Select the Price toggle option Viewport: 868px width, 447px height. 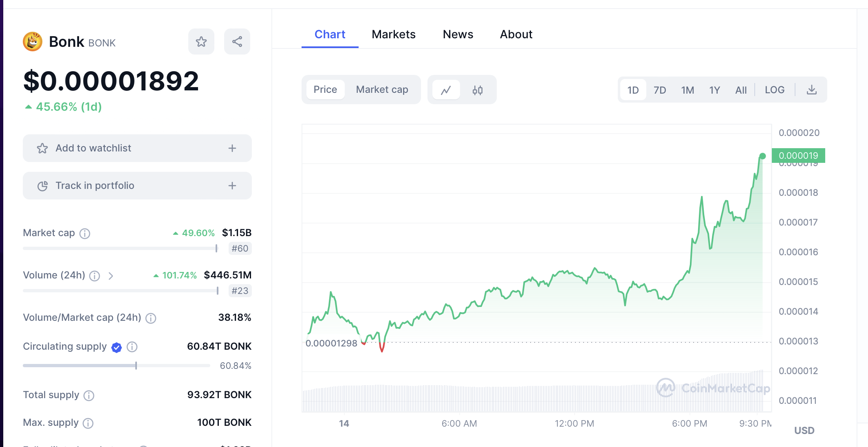click(x=325, y=90)
